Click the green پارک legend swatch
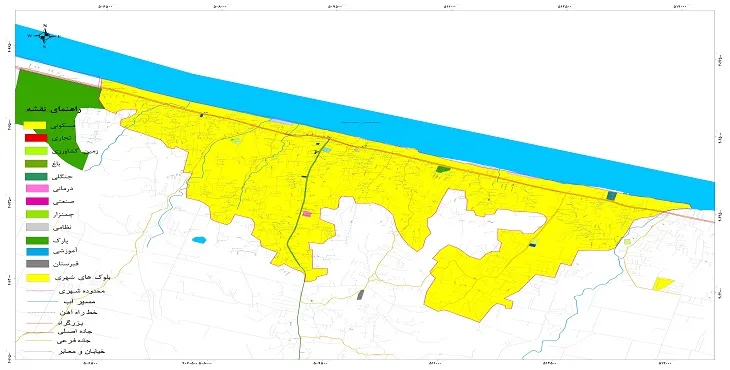Image resolution: width=730 pixels, height=370 pixels. [x=37, y=241]
